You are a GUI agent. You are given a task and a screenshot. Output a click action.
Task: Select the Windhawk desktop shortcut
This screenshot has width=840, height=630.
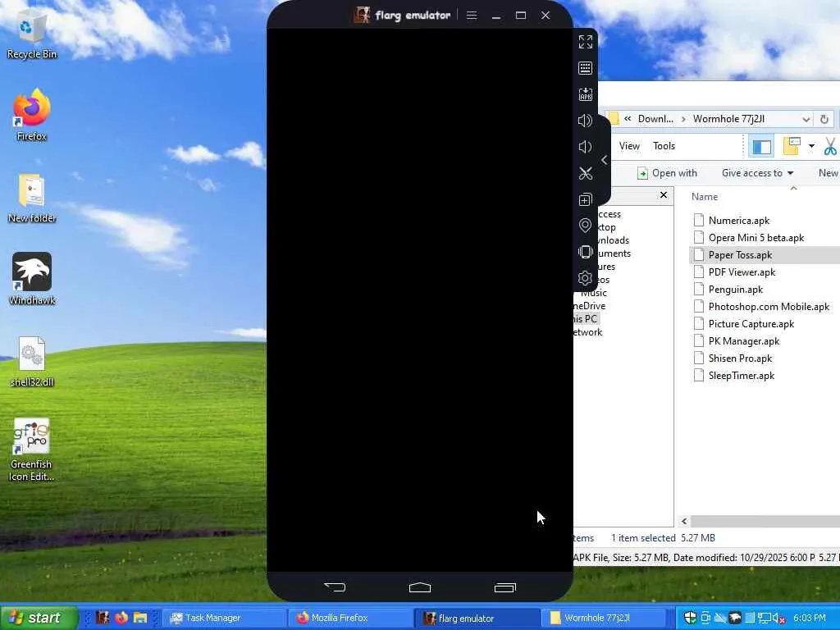32,279
